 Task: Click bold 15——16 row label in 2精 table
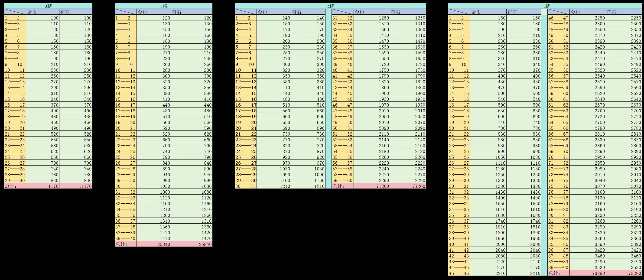(245, 99)
